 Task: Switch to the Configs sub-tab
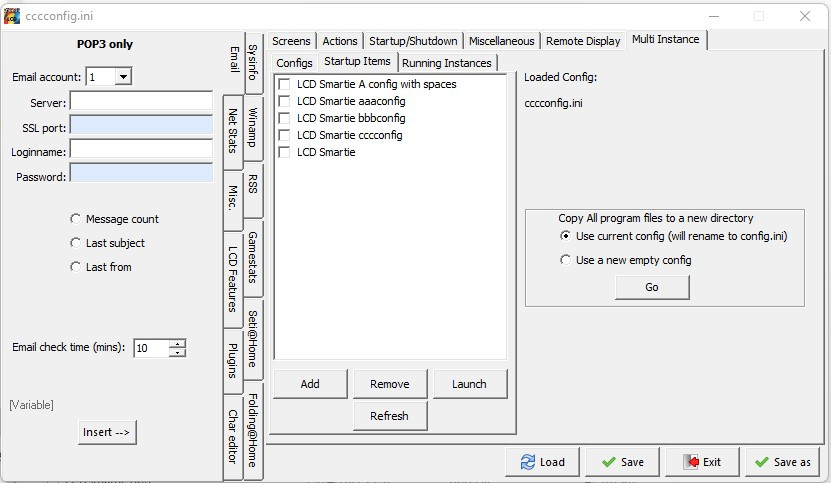click(294, 63)
